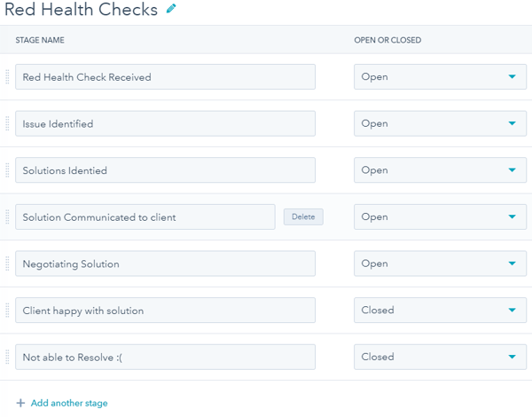The image size is (532, 417).
Task: Open the status dropdown for Issue Identified
Action: 440,124
